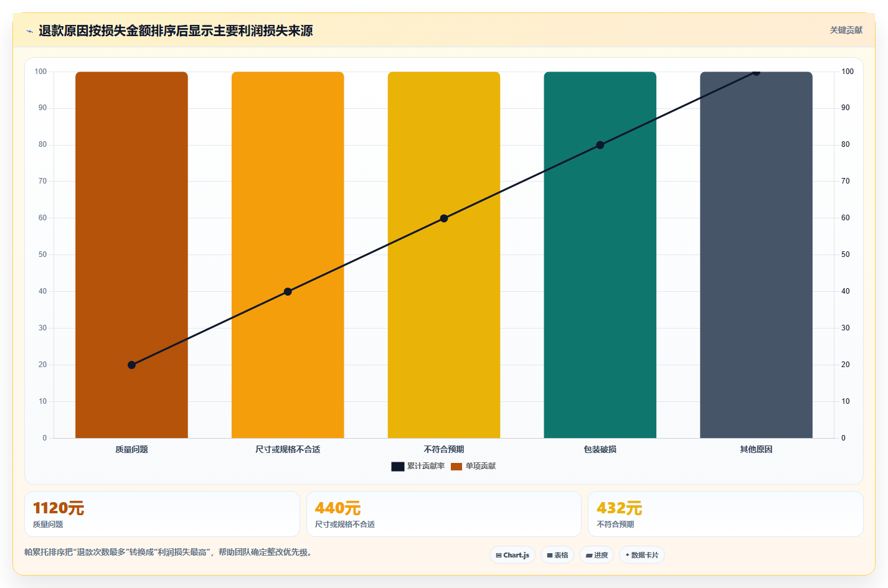
Task: Click the x-axis label 不符合预期
Action: (x=444, y=449)
